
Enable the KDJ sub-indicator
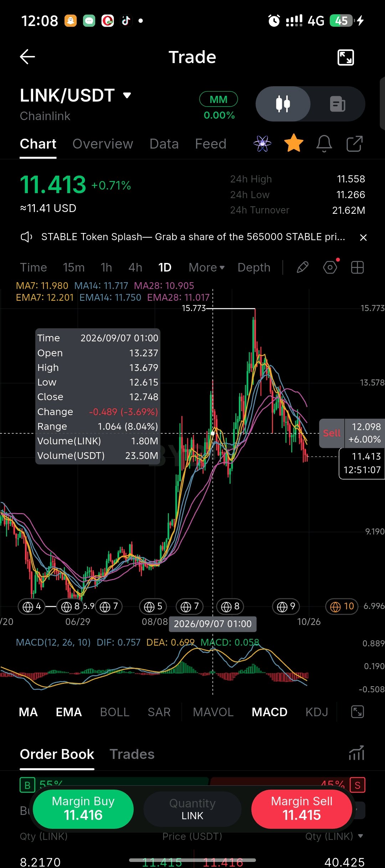coord(317,712)
